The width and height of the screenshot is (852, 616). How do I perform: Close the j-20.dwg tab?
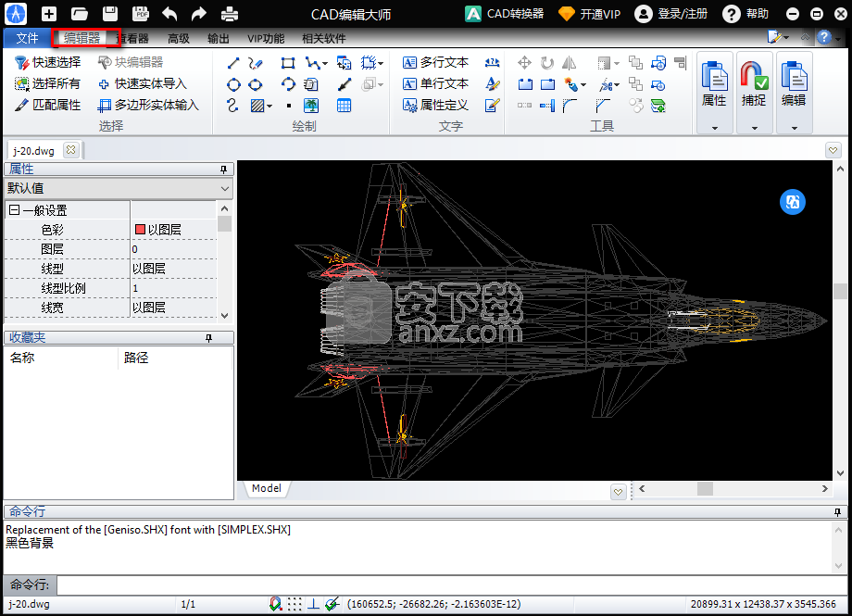point(70,149)
